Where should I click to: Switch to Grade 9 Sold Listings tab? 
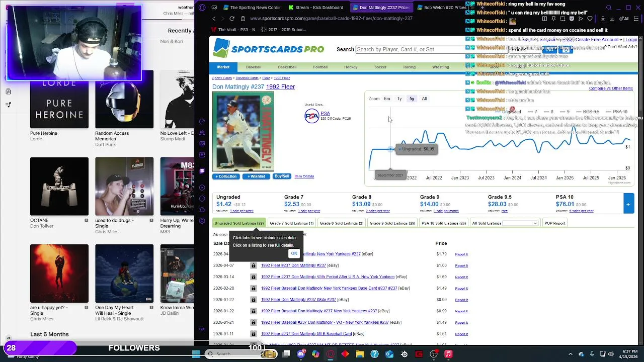point(392,223)
